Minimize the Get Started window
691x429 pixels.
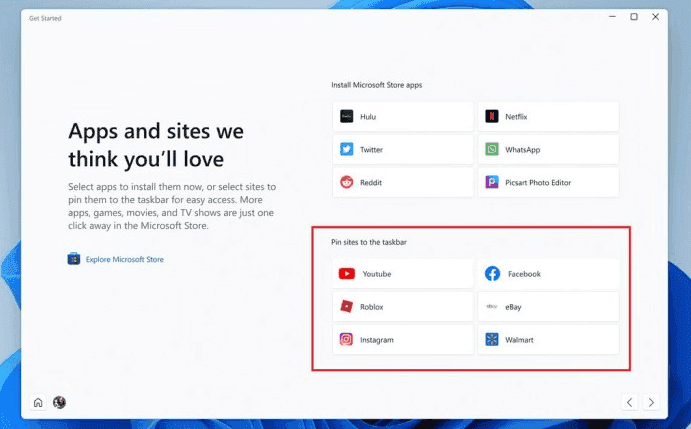click(612, 17)
